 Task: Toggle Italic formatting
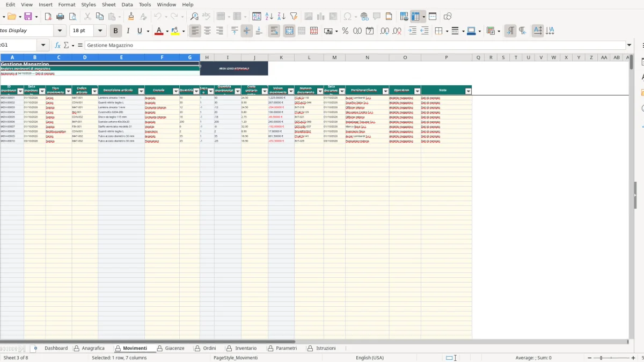coord(127,31)
